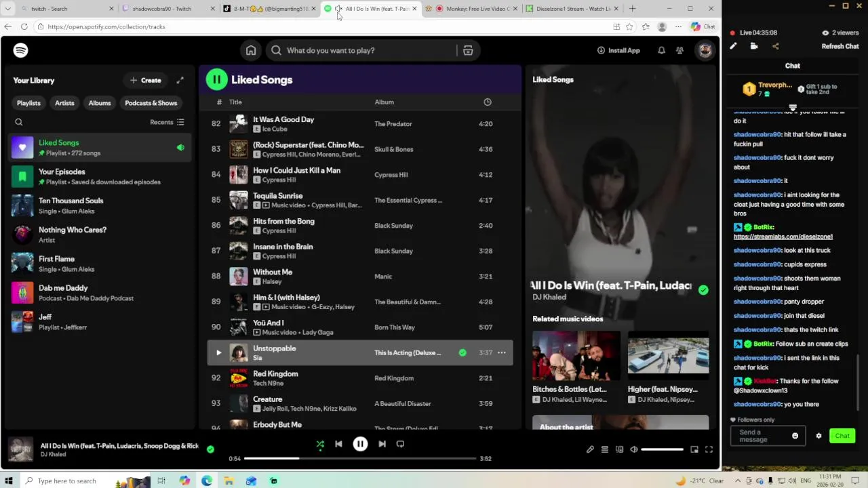Click camera icon in stream panel

[754, 46]
